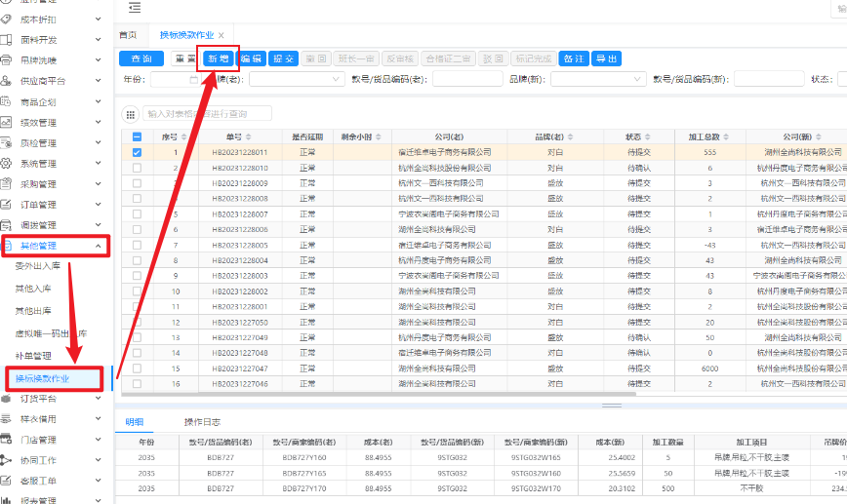The width and height of the screenshot is (847, 504).
Task: Uncheck the row 1 checkbox
Action: pyautogui.click(x=137, y=152)
